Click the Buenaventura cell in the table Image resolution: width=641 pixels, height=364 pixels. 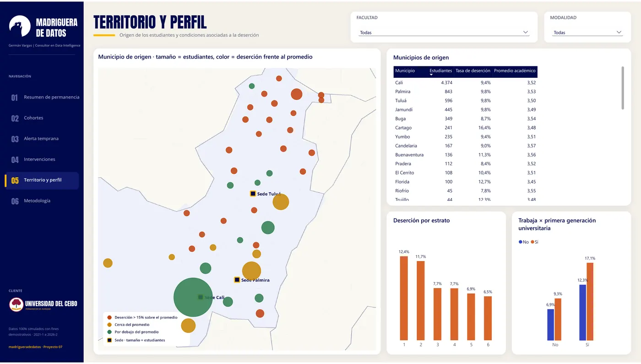click(x=409, y=155)
